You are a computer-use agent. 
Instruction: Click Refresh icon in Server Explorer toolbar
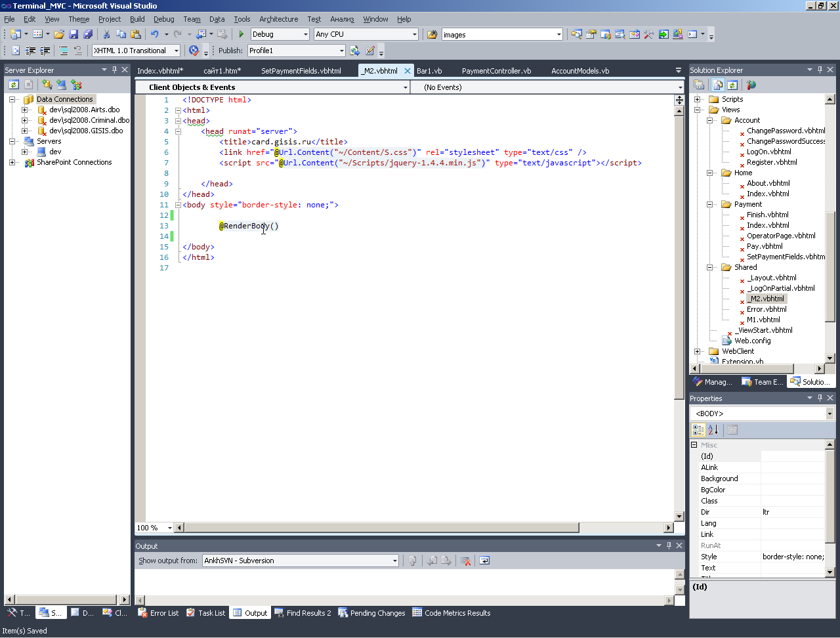point(13,85)
